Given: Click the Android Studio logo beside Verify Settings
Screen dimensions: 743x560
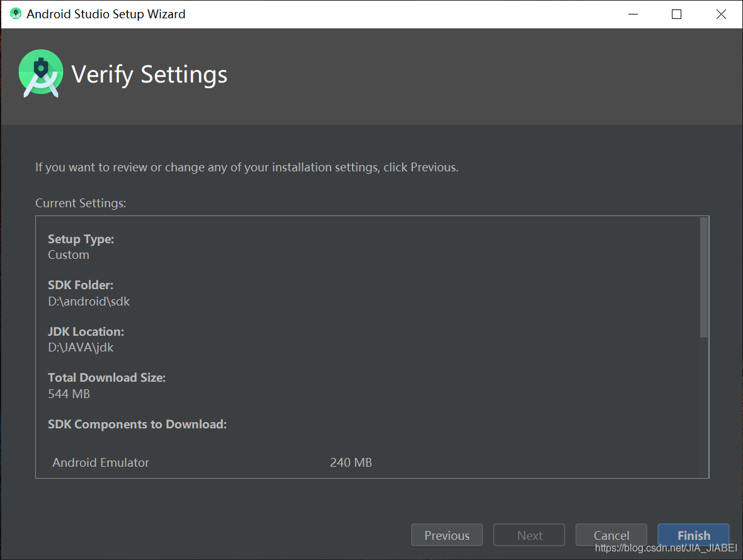Looking at the screenshot, I should click(41, 74).
